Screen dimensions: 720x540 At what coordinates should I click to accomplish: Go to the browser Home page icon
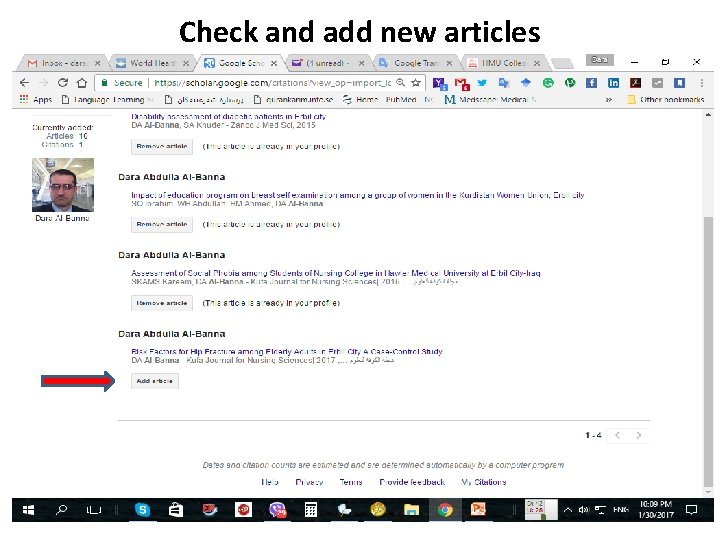click(x=82, y=83)
